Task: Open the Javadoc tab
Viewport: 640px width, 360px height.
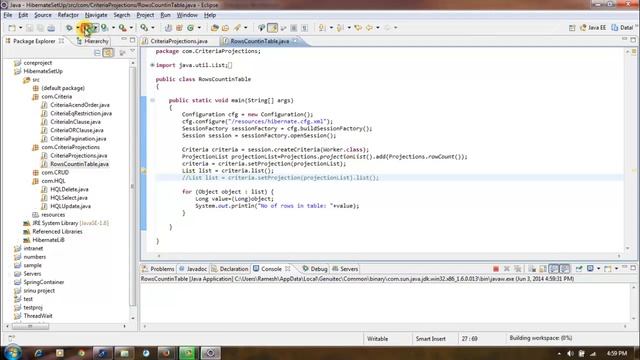Action: coord(193,269)
